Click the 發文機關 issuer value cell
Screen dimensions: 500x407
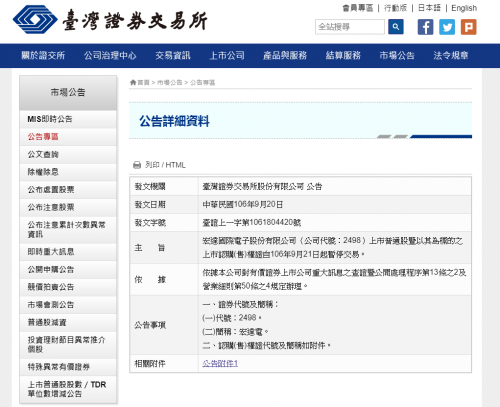click(x=335, y=186)
